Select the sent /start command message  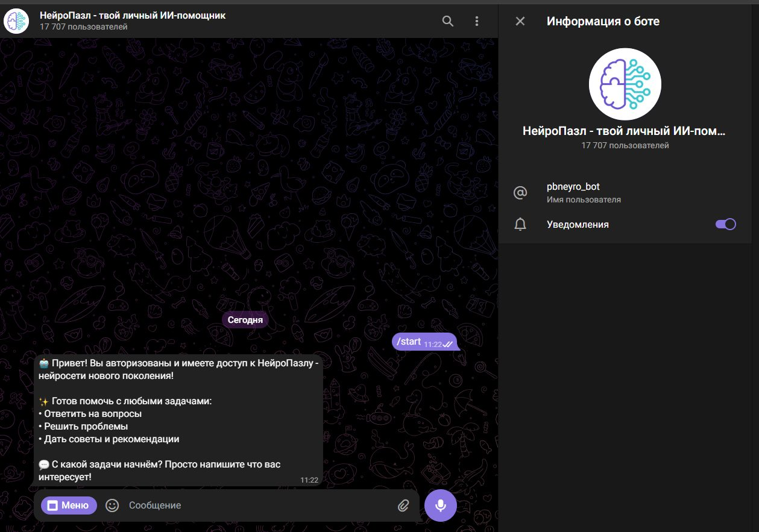(409, 342)
